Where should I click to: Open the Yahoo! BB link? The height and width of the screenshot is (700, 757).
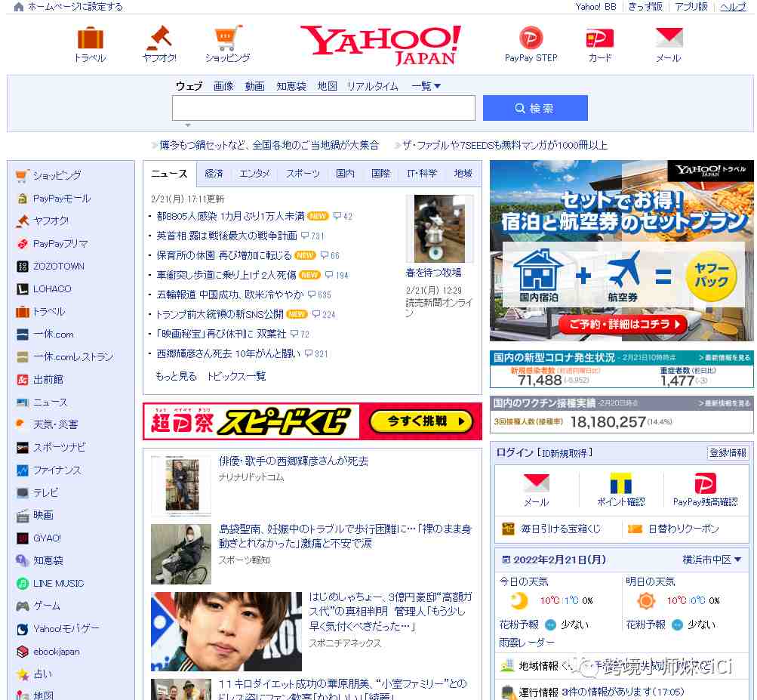point(595,7)
